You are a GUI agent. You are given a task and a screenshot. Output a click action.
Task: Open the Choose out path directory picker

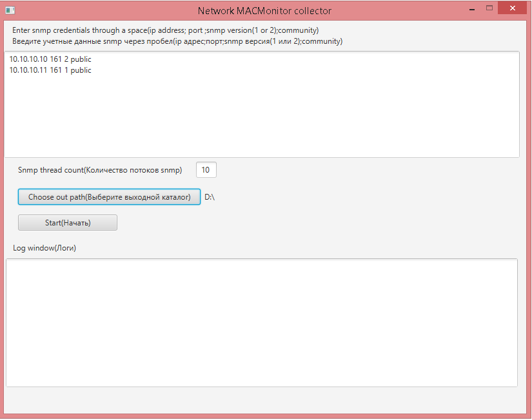[x=109, y=197]
